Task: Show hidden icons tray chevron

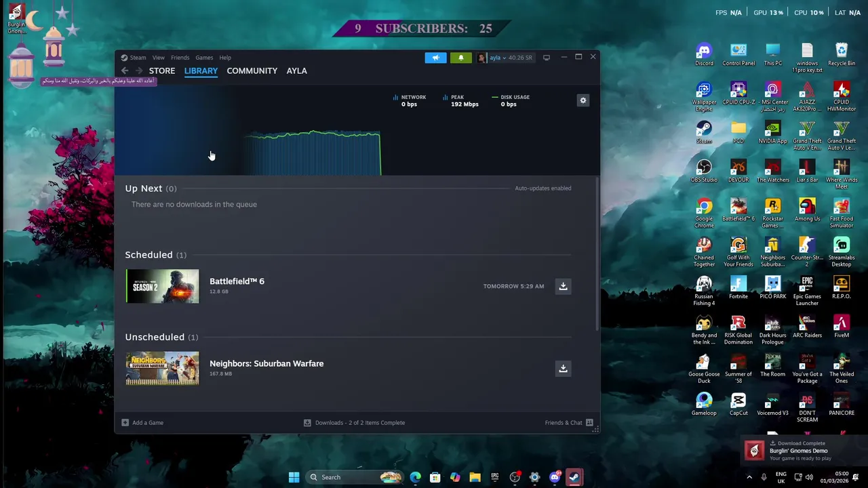Action: tap(749, 477)
